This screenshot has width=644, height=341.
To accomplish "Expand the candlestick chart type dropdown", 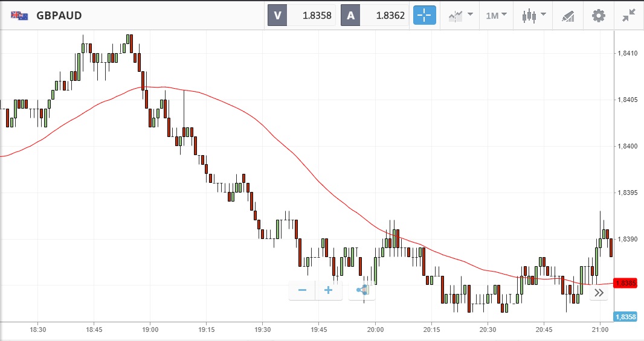I will (x=533, y=15).
